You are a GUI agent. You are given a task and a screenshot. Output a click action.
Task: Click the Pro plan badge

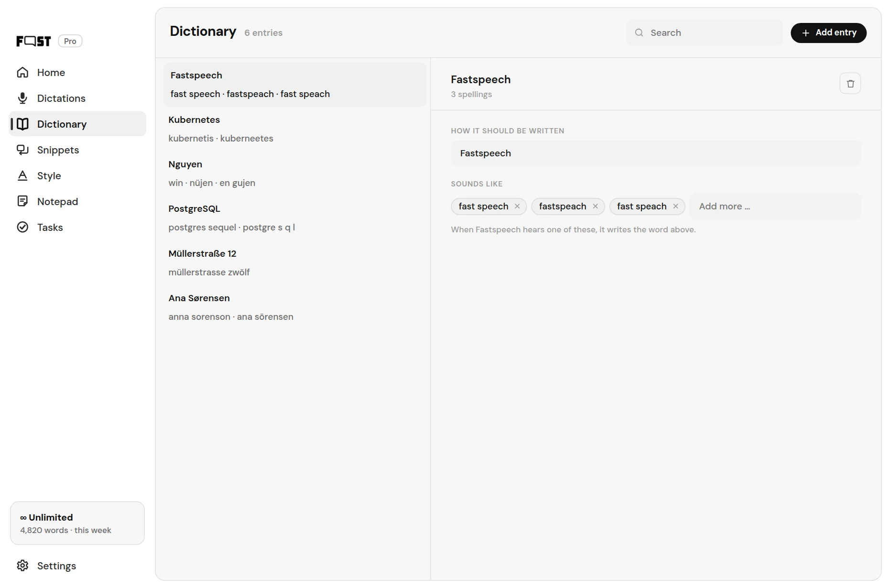coord(70,41)
